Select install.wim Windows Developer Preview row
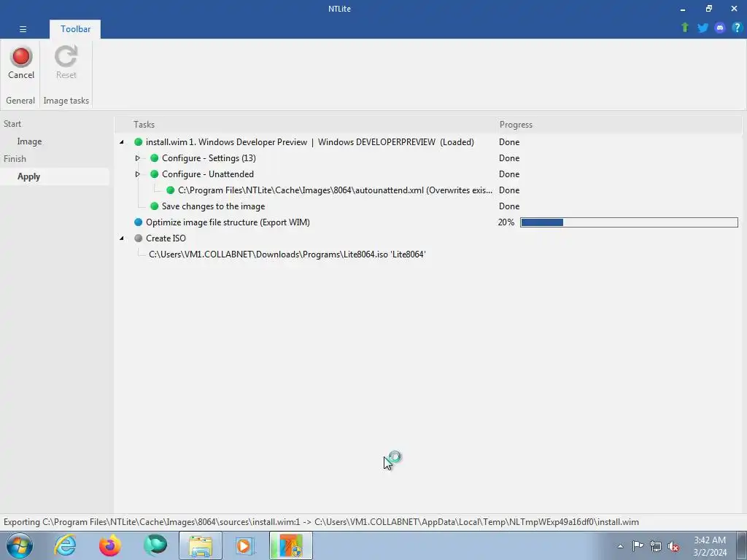 coord(309,142)
